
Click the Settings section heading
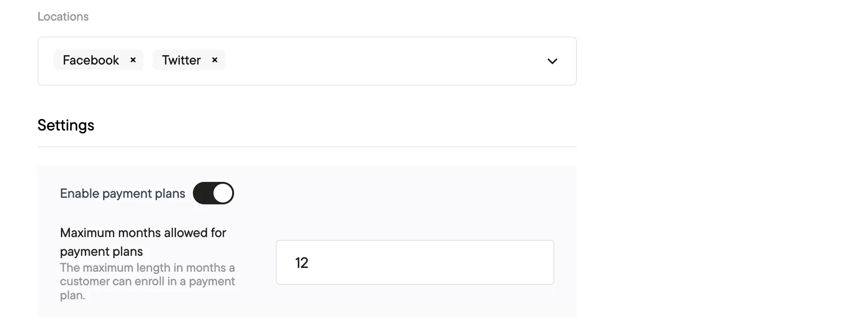tap(66, 125)
